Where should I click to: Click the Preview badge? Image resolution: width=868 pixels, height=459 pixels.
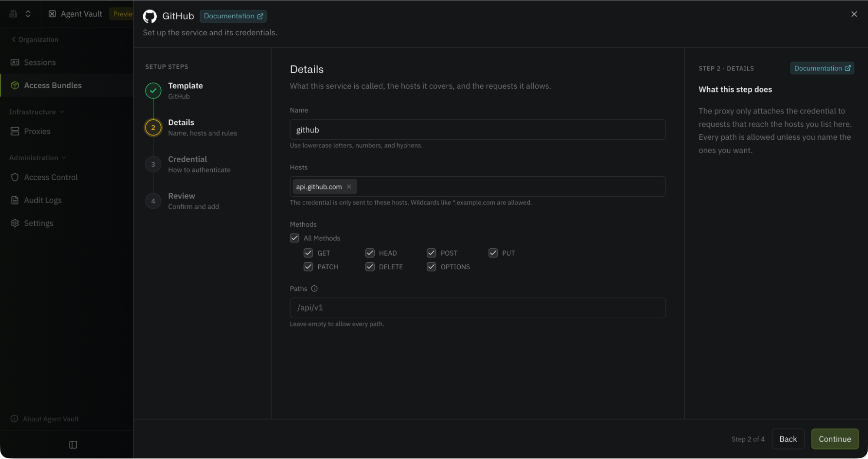(122, 14)
